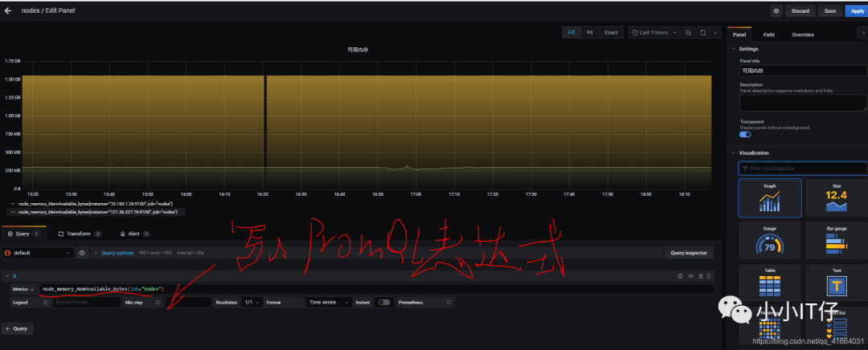The height and width of the screenshot is (350, 868).
Task: Click the PromQL expression field
Action: point(377,289)
